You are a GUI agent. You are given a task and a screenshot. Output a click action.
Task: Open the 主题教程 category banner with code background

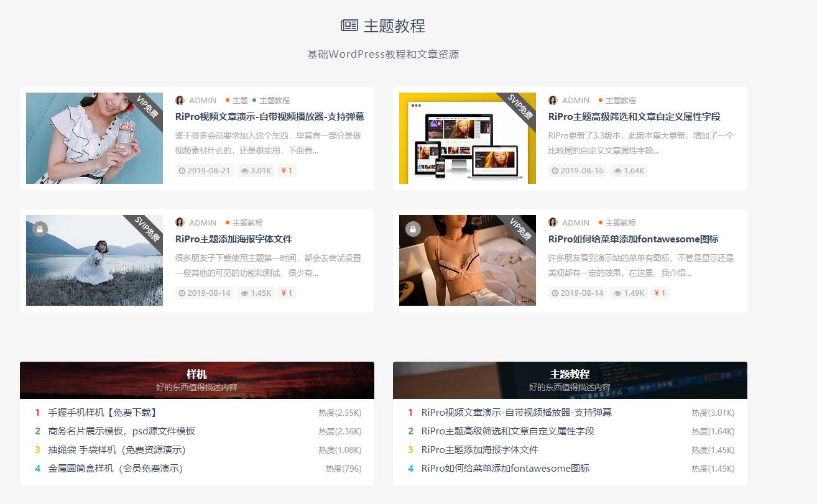[x=570, y=380]
